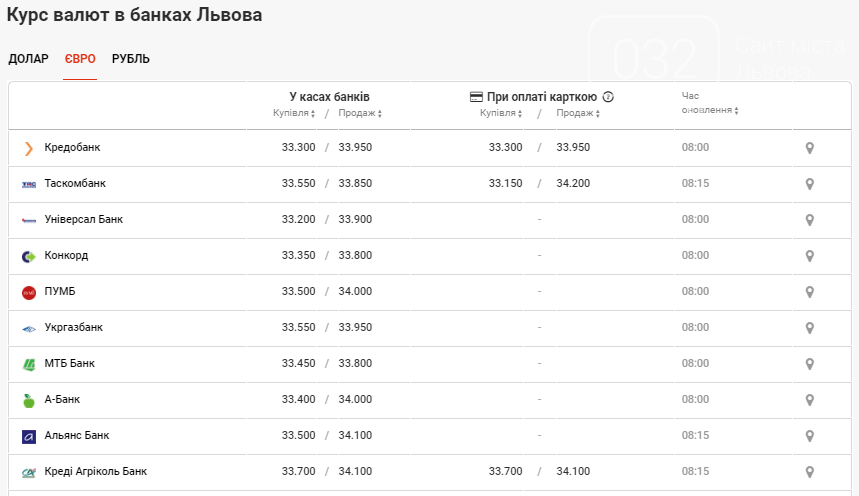Viewport: 859px width, 496px height.
Task: Select the ЄВРО currency tab
Action: [x=80, y=59]
